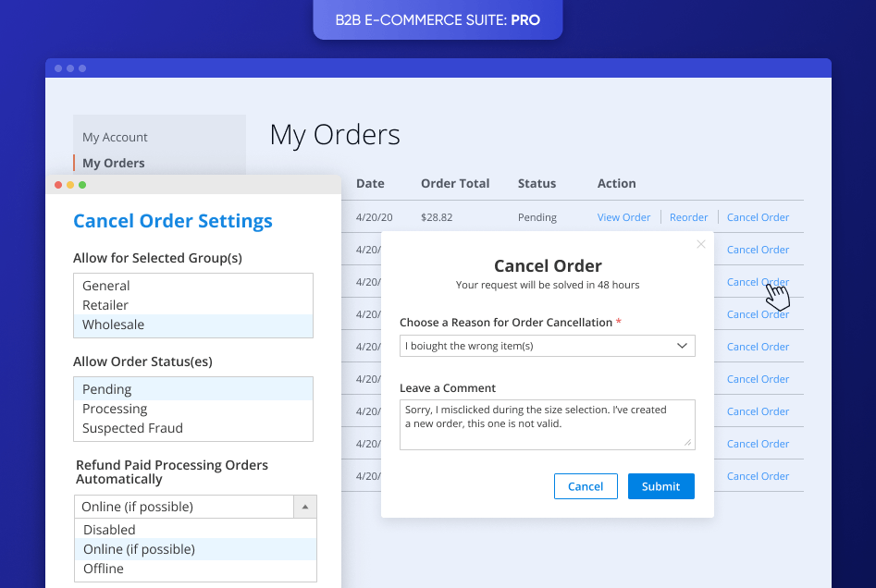Viewport: 876px width, 588px height.
Task: Choose Suspected Fraud in the status list
Action: click(132, 427)
